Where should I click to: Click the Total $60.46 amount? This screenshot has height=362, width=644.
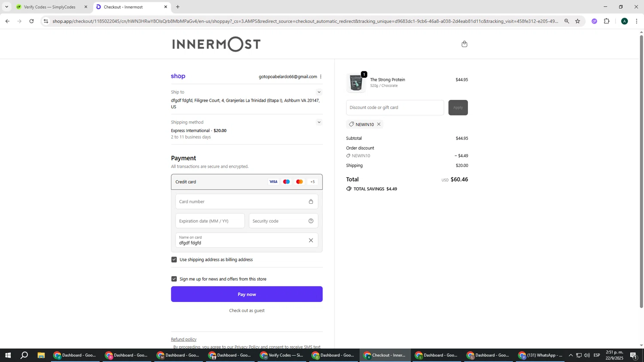pyautogui.click(x=459, y=180)
